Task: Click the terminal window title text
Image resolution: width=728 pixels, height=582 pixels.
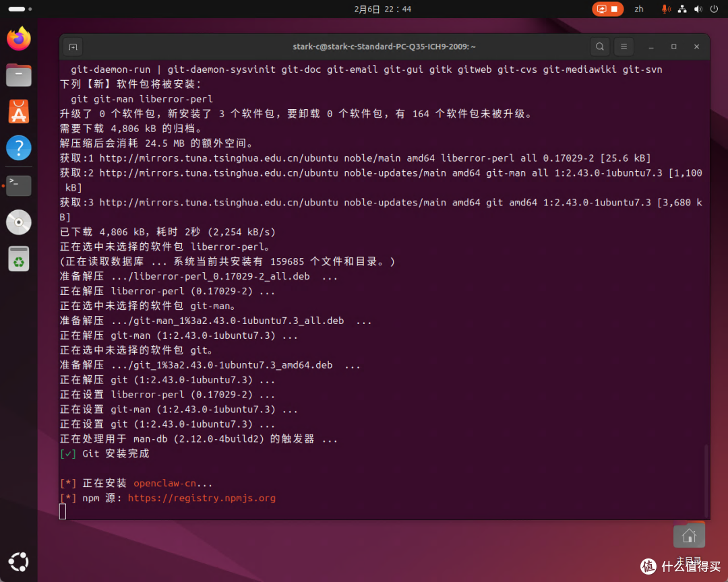Action: pyautogui.click(x=384, y=46)
